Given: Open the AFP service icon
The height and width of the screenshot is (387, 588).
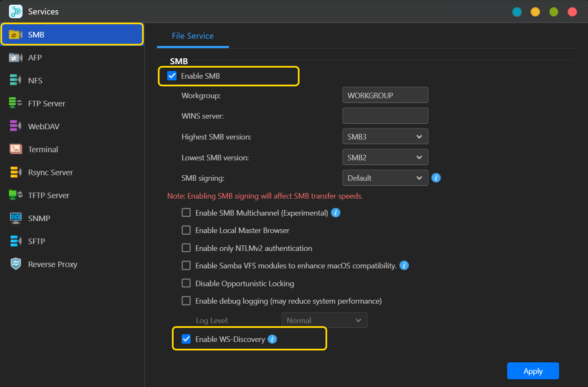Looking at the screenshot, I should point(16,57).
